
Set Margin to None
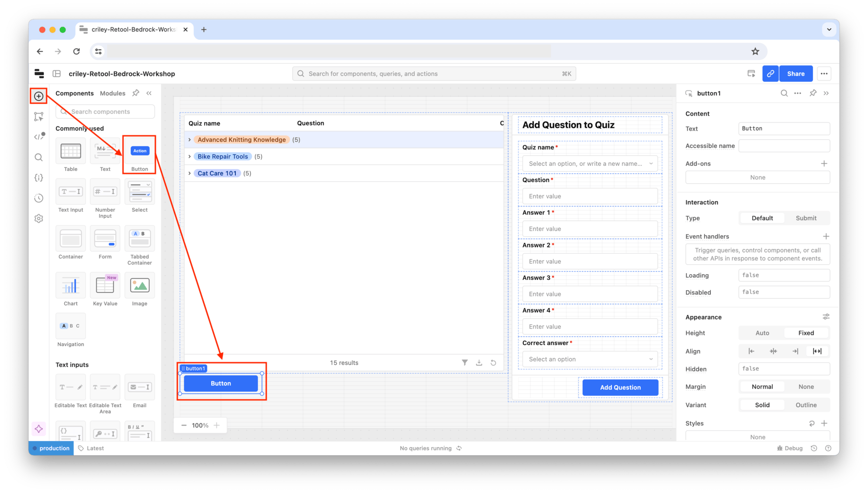(x=806, y=386)
